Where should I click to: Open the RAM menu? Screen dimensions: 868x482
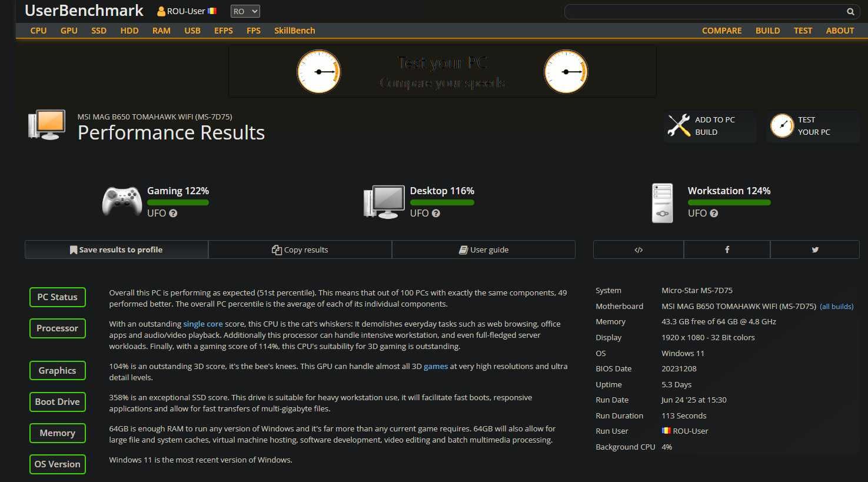161,31
